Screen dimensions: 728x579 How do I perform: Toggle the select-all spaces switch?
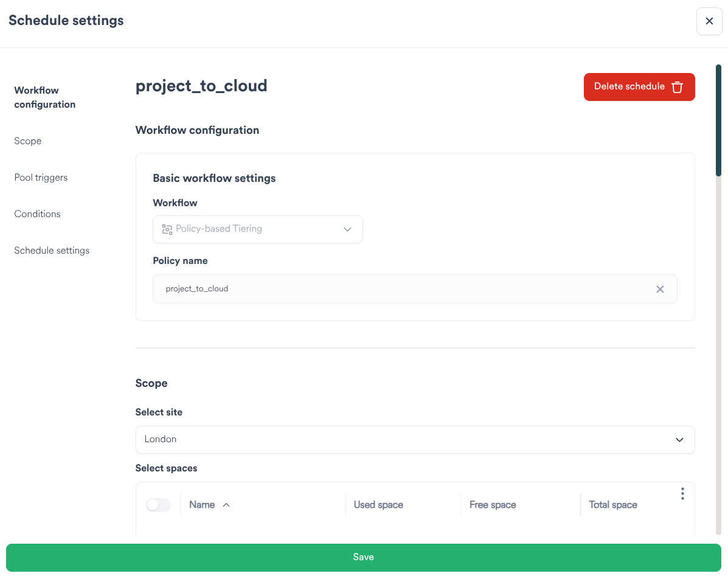point(158,505)
